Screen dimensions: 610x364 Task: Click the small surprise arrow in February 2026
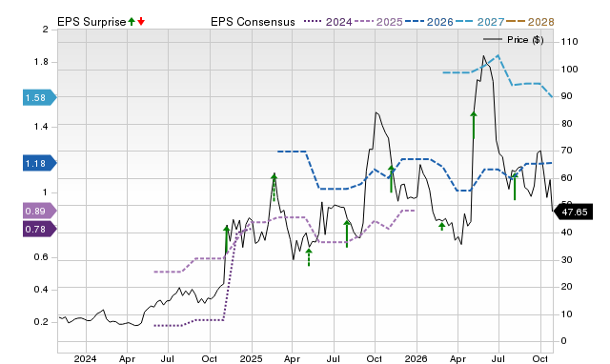pyautogui.click(x=441, y=227)
